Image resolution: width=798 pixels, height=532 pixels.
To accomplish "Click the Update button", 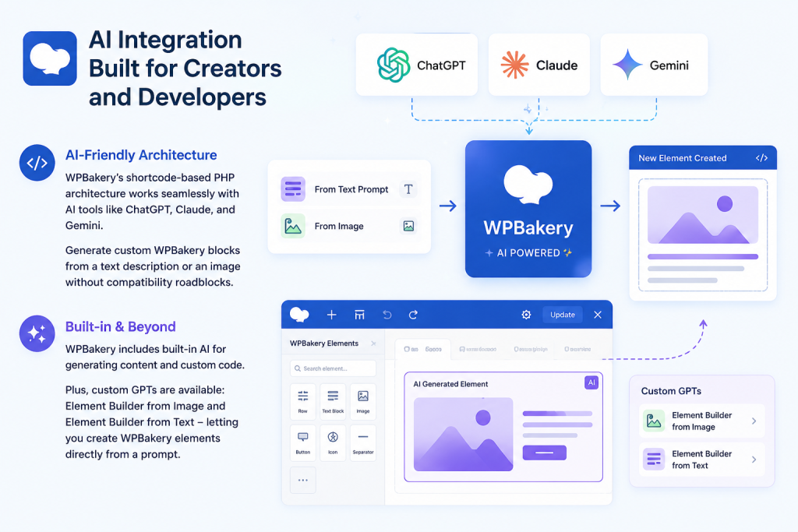I will (x=563, y=315).
